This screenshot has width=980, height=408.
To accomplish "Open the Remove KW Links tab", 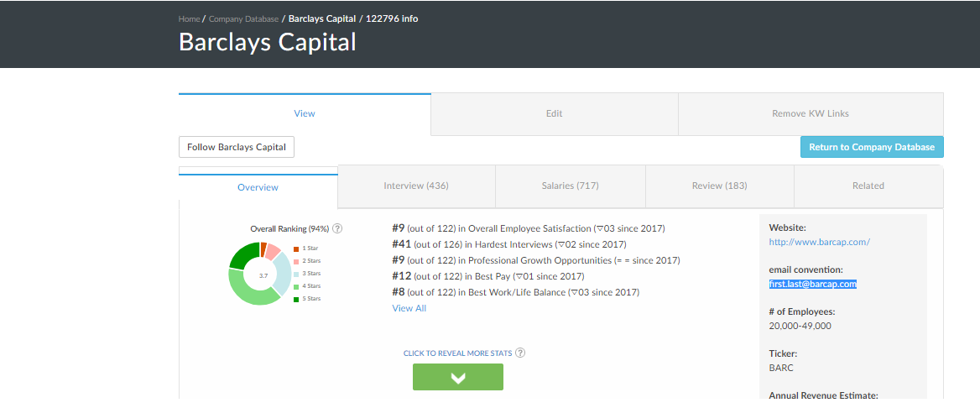I will [x=810, y=113].
